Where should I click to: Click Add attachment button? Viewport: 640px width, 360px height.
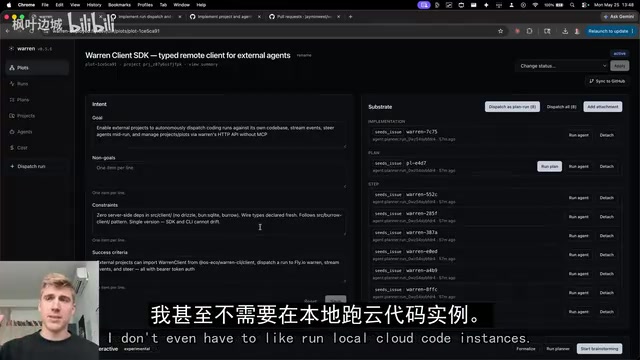(x=602, y=107)
